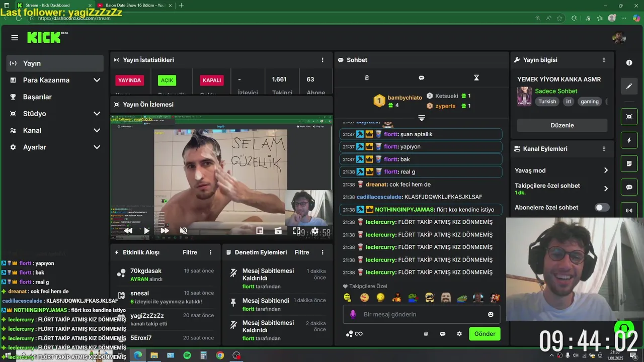Image resolution: width=644 pixels, height=362 pixels.
Task: Click the infinity points icon below the message box
Action: pos(355,334)
